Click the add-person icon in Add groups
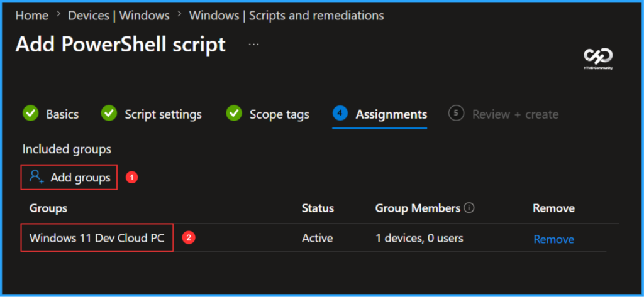Screen dimensions: 644x297 (x=36, y=177)
